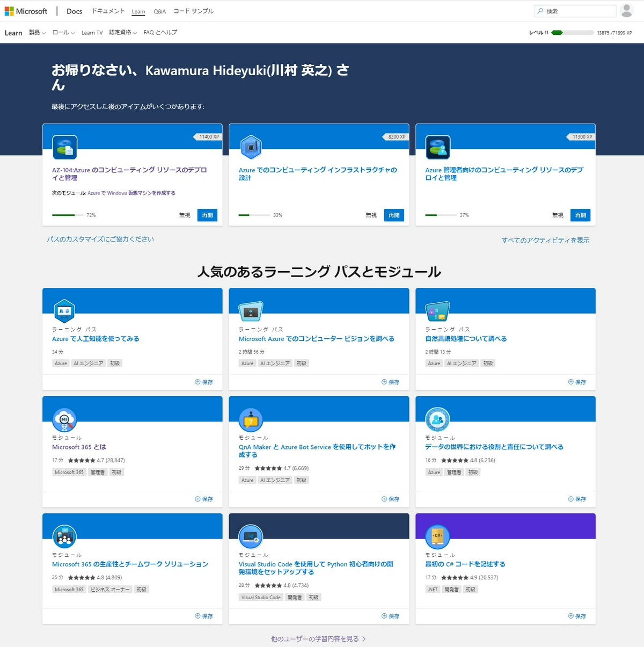Resume the 37% progress path with 再開
The width and height of the screenshot is (644, 647).
(x=581, y=215)
